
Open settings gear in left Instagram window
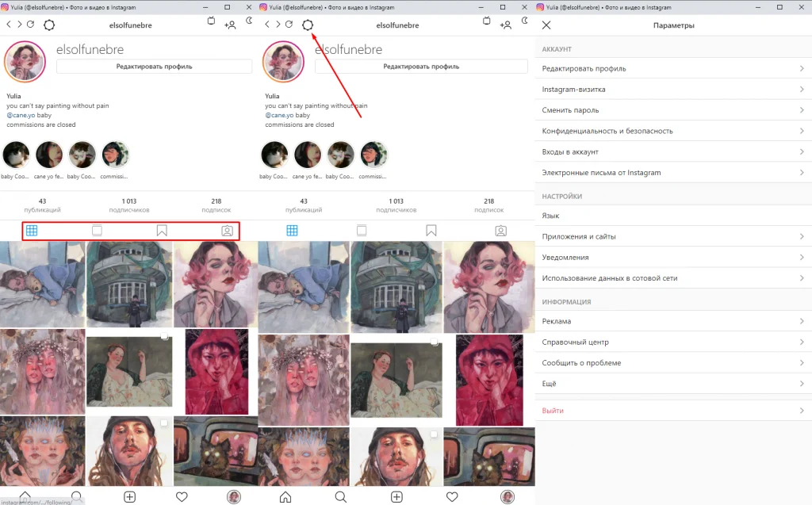(49, 25)
